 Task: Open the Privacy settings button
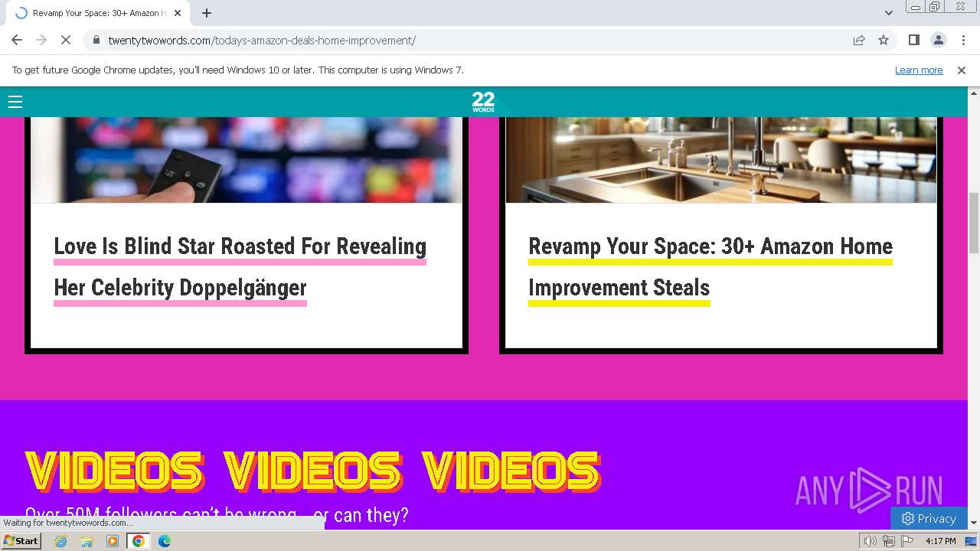(x=929, y=518)
